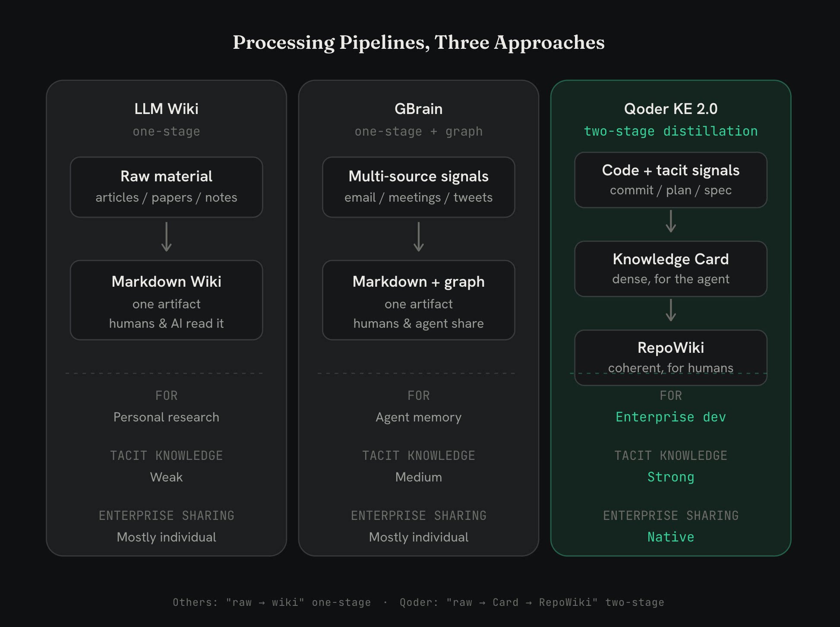Screen dimensions: 840x627
Task: Click "dense, for the agent" text
Action: (x=671, y=279)
